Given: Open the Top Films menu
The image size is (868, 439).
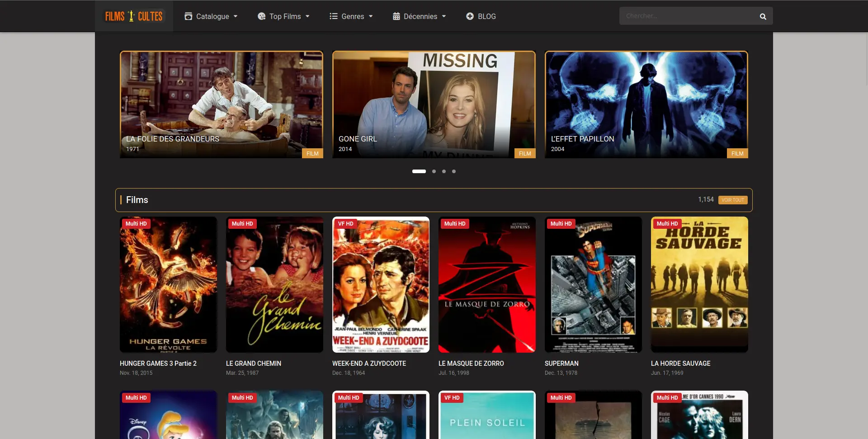Looking at the screenshot, I should tap(283, 16).
